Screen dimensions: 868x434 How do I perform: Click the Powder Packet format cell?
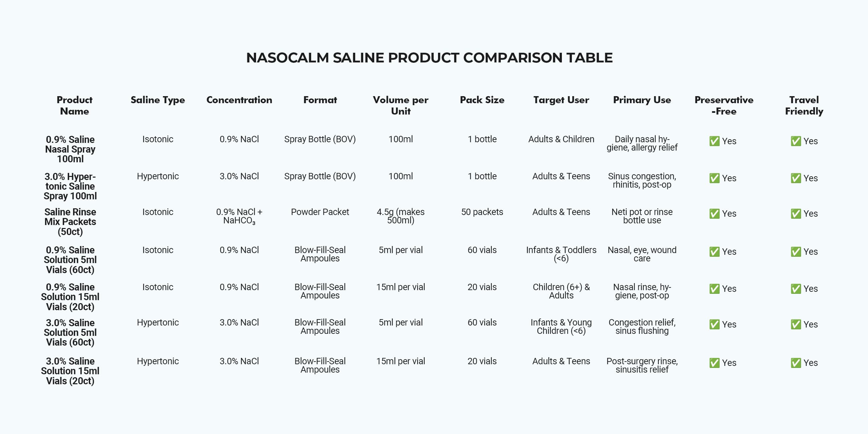click(320, 212)
